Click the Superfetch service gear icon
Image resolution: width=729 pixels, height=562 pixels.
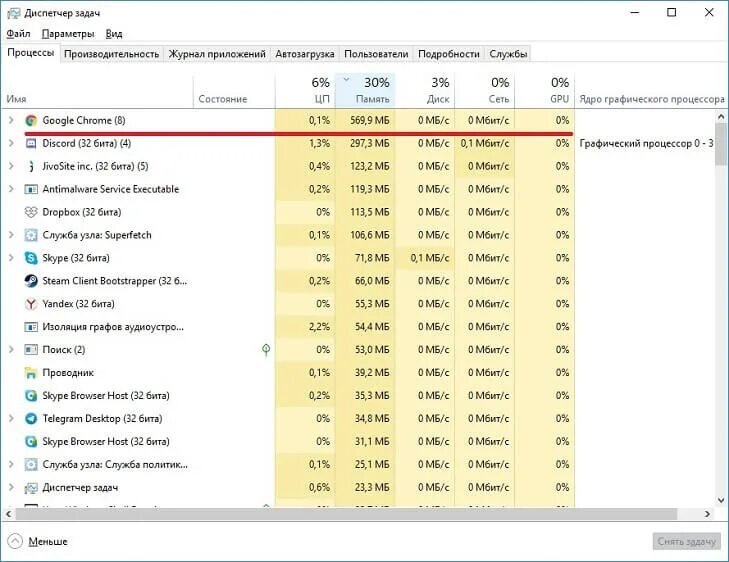(31, 235)
